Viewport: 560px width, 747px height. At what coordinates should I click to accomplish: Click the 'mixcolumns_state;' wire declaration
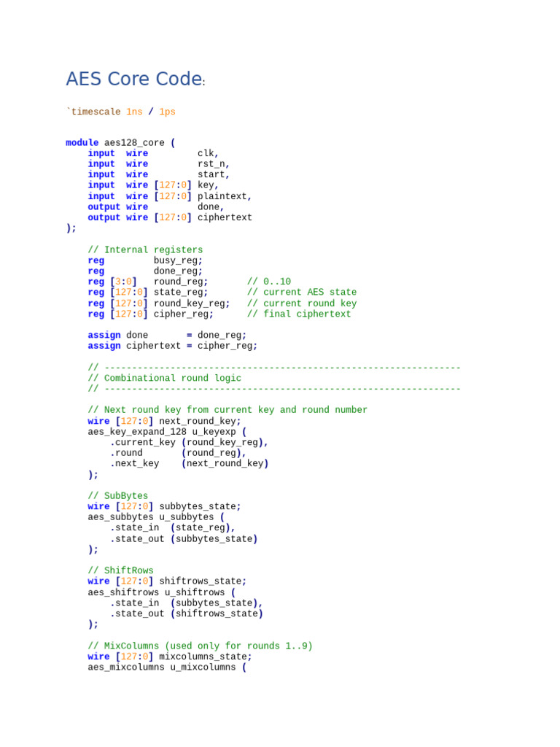205,657
